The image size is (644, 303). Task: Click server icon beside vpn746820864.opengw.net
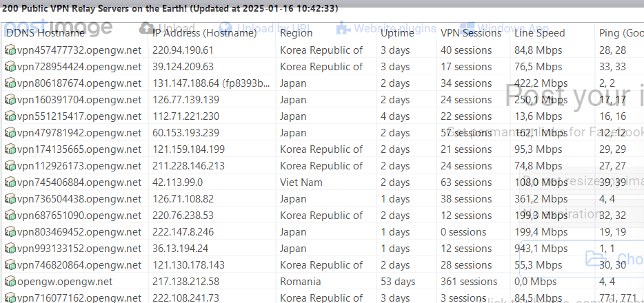point(10,265)
